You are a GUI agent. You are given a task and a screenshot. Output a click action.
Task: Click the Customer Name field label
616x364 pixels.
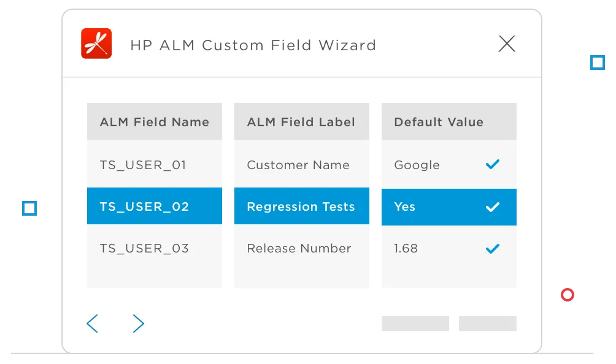tap(298, 165)
